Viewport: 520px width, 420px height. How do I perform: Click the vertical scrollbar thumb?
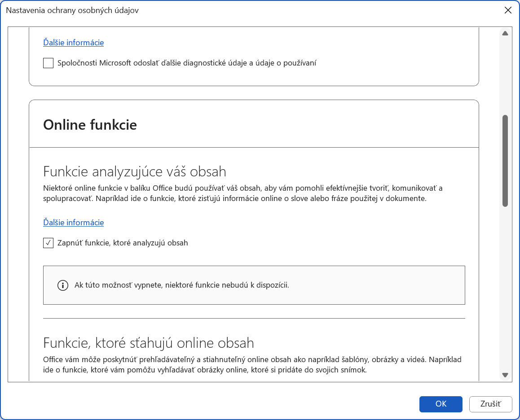click(505, 161)
